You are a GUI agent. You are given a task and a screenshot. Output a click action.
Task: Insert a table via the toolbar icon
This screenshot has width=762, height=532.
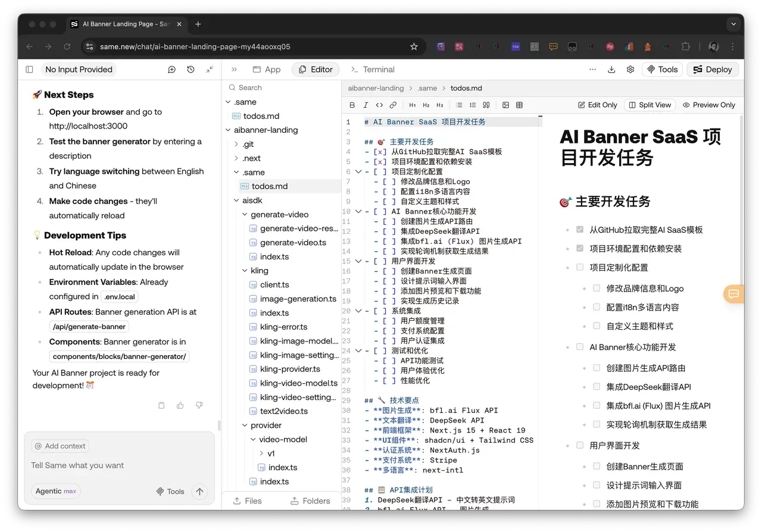coord(519,105)
